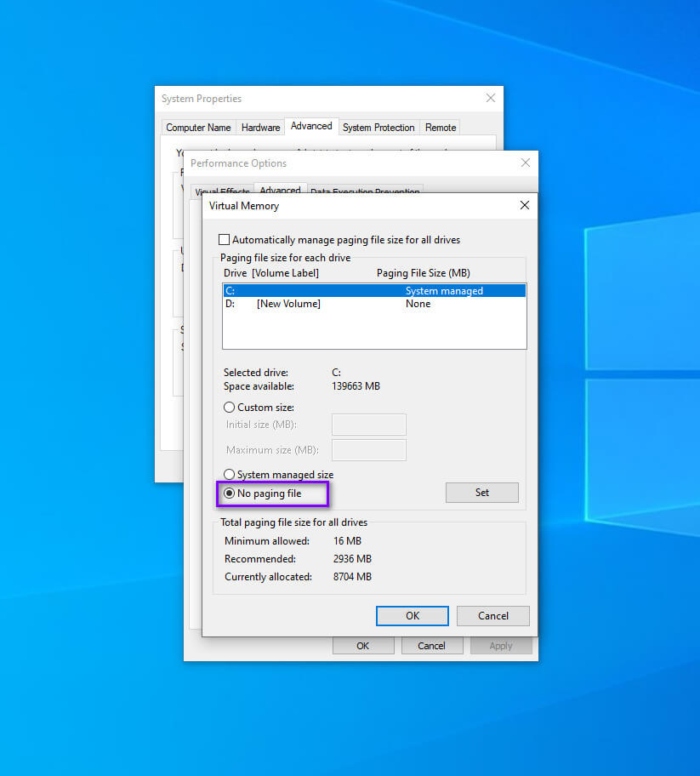Click the Set button

482,493
